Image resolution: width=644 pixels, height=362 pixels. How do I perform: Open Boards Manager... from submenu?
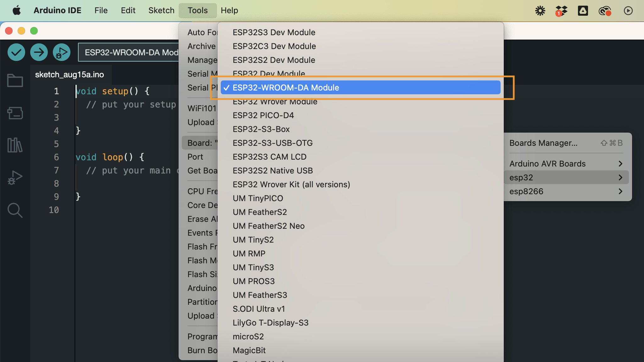coord(566,143)
